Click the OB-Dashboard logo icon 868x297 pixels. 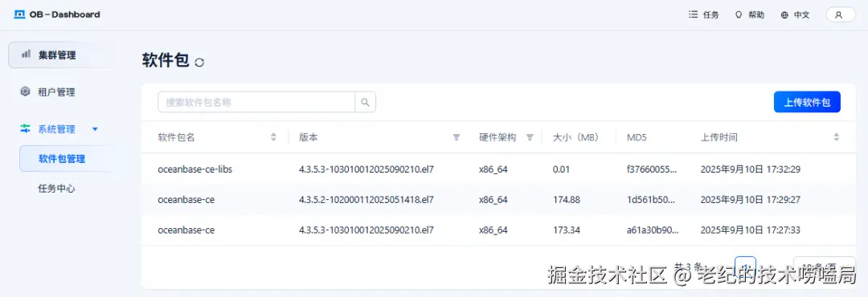[x=20, y=15]
